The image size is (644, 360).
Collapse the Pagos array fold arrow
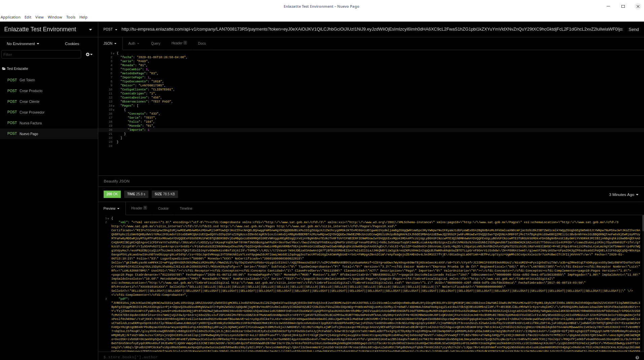(114, 106)
